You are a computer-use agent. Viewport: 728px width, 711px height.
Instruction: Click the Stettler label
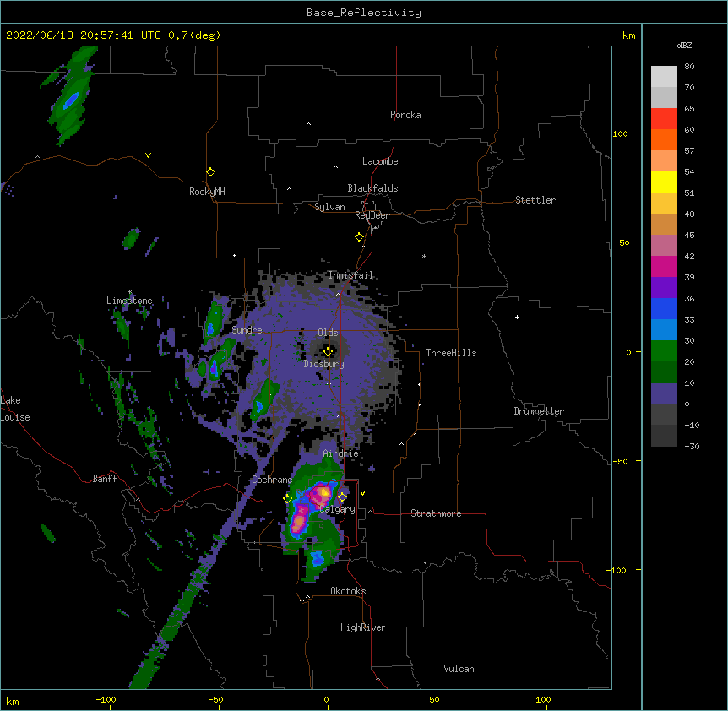(x=535, y=200)
